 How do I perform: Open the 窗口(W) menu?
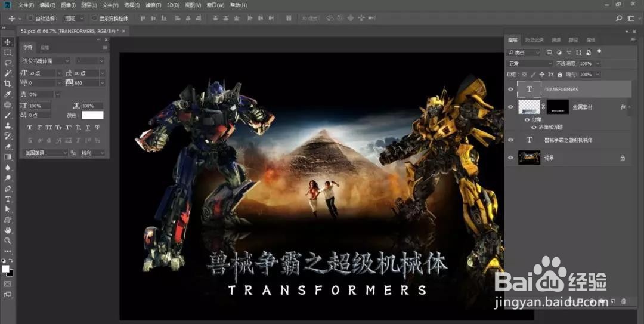point(216,5)
